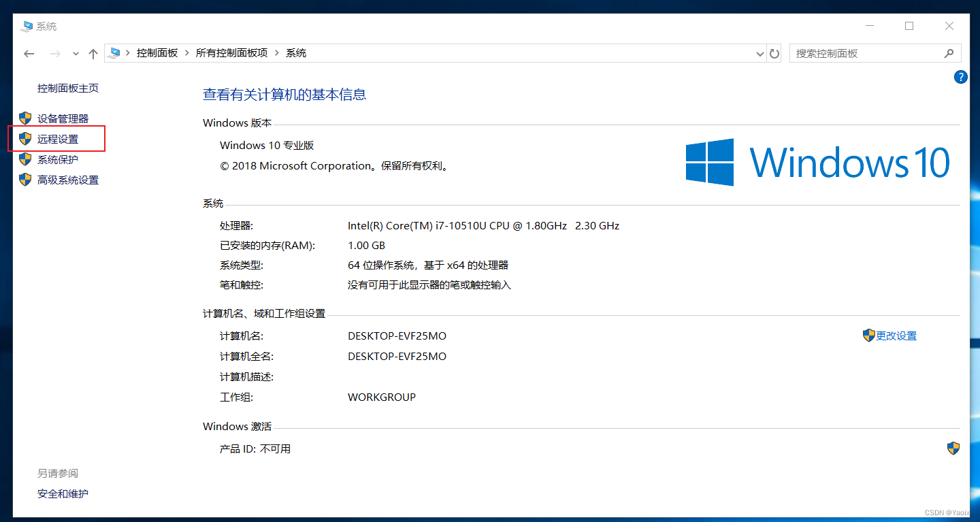Open 远程设置 link

pyautogui.click(x=58, y=139)
